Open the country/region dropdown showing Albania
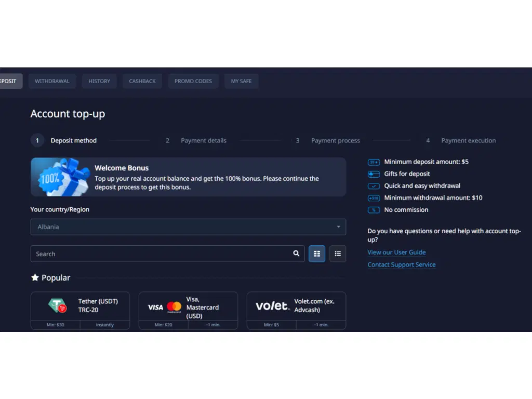This screenshot has width=532, height=399. 188,227
